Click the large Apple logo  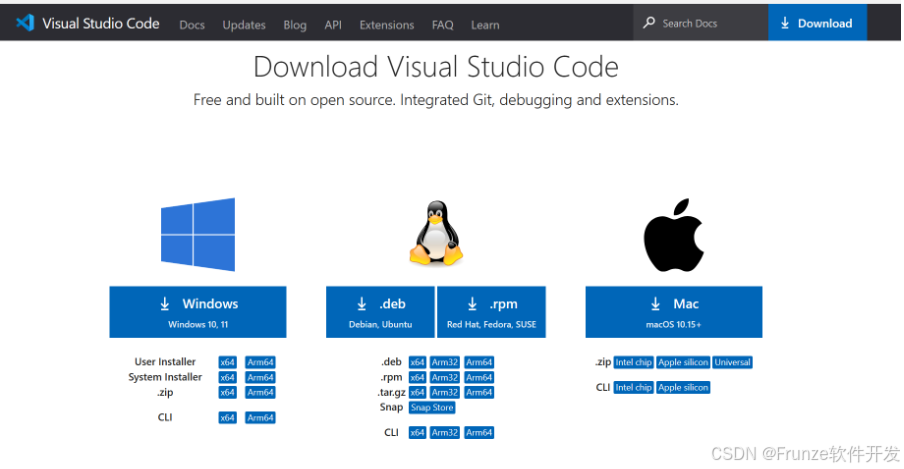coord(673,235)
